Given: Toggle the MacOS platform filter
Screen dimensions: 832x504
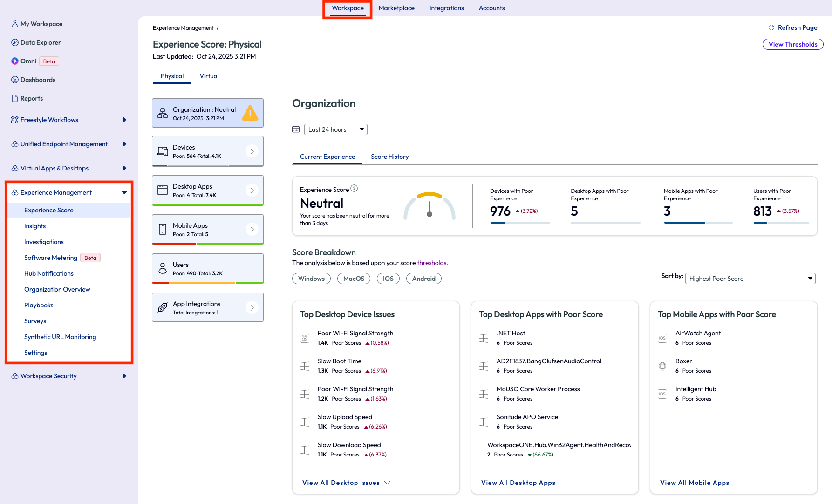Looking at the screenshot, I should pos(354,279).
